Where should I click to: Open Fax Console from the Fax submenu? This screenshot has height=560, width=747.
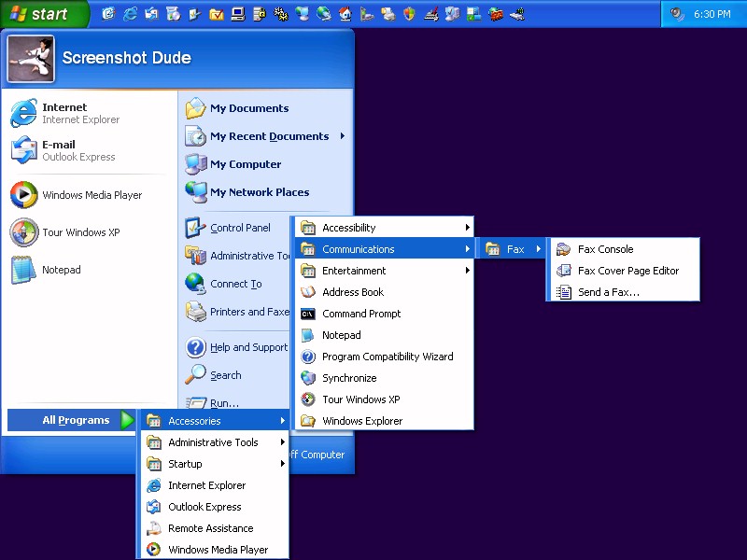(605, 249)
